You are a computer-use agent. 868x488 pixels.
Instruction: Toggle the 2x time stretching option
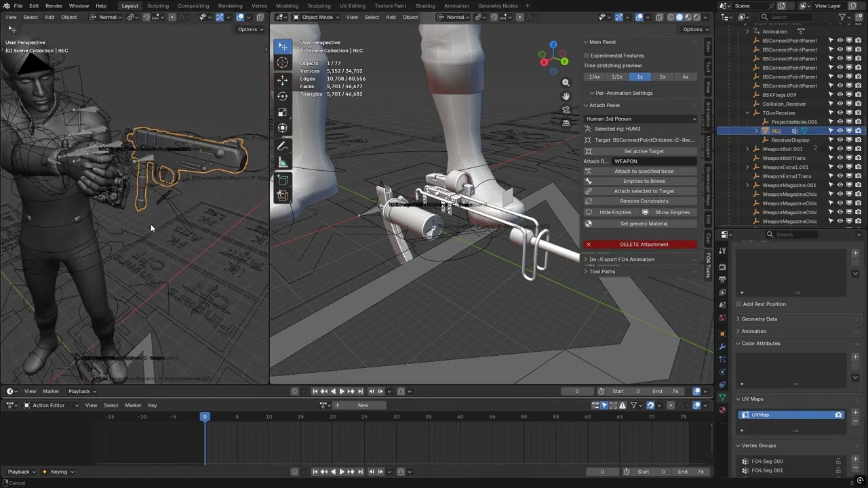click(x=663, y=77)
